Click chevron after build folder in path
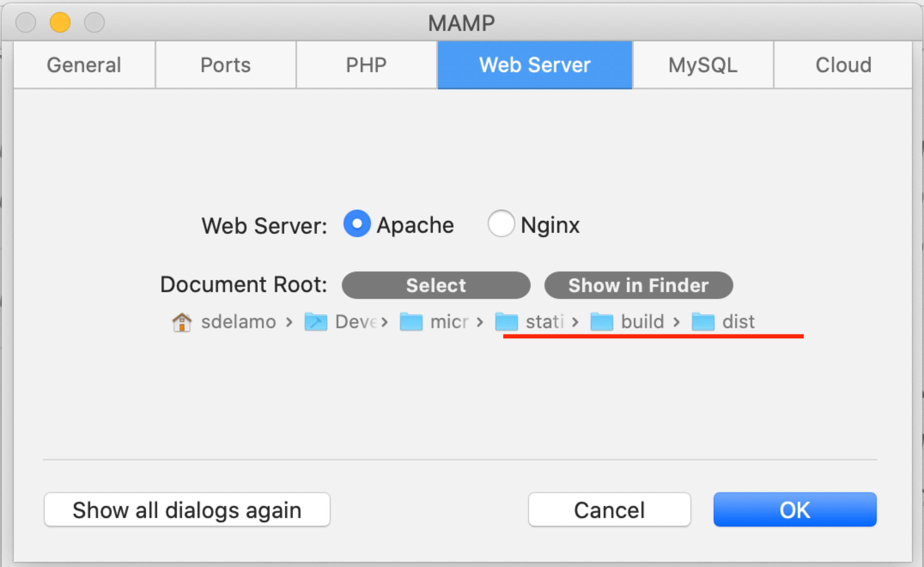This screenshot has width=924, height=567. 676,322
